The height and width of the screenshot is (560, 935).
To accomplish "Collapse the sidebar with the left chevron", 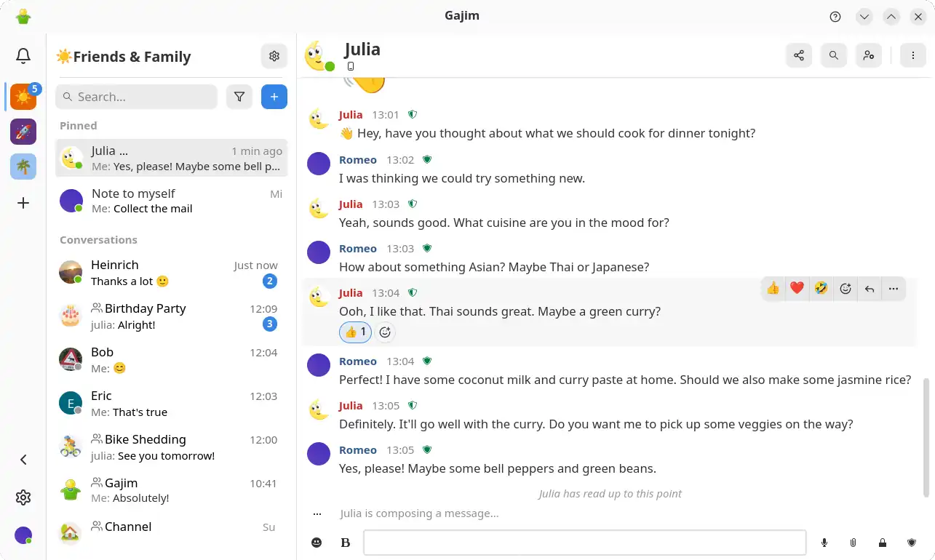I will pyautogui.click(x=23, y=460).
